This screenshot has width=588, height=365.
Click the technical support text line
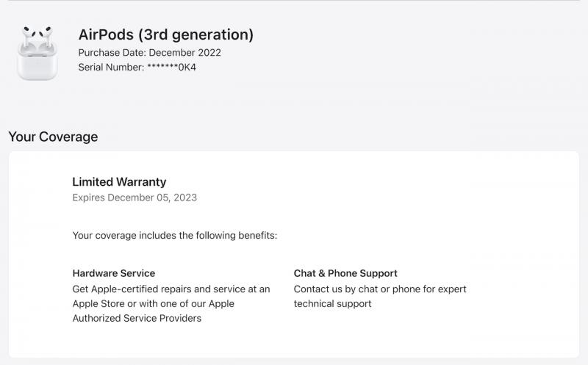(x=333, y=303)
